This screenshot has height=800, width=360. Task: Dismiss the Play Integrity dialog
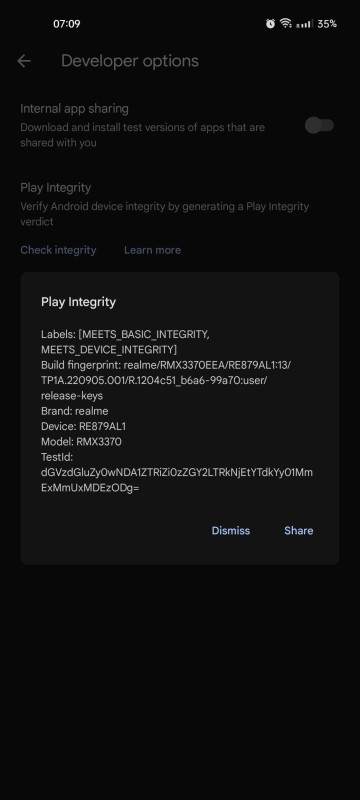click(x=231, y=531)
